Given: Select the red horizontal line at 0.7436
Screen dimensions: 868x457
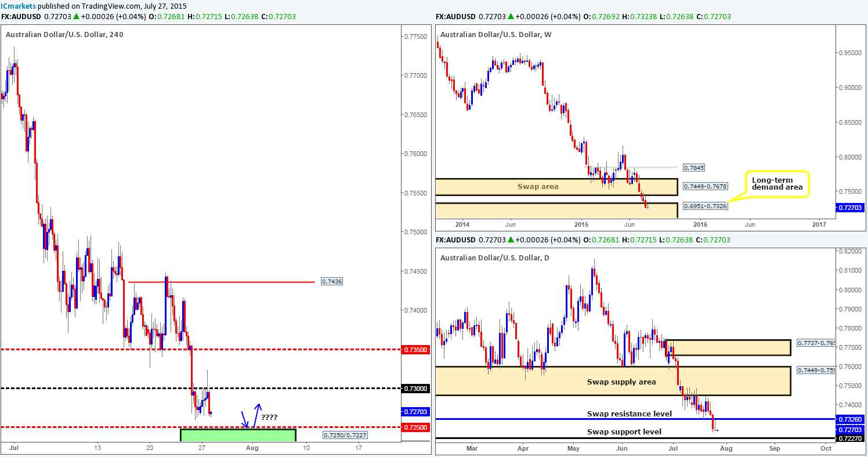Looking at the screenshot, I should click(222, 282).
